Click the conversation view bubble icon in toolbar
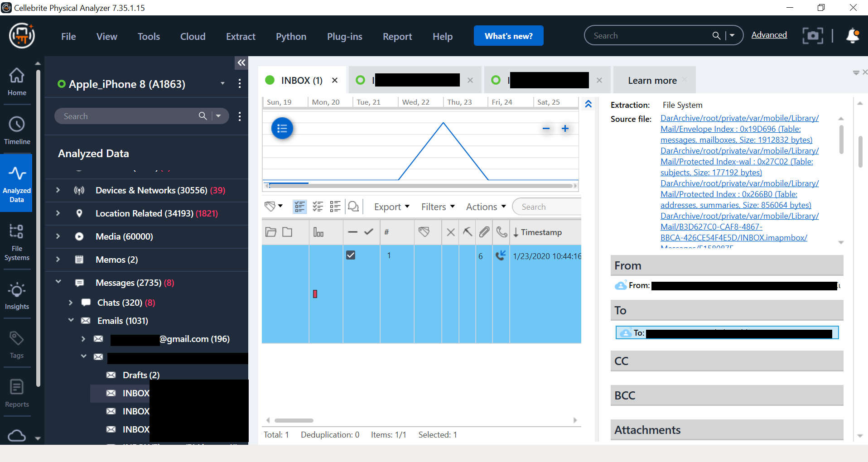The image size is (868, 462). 353,207
